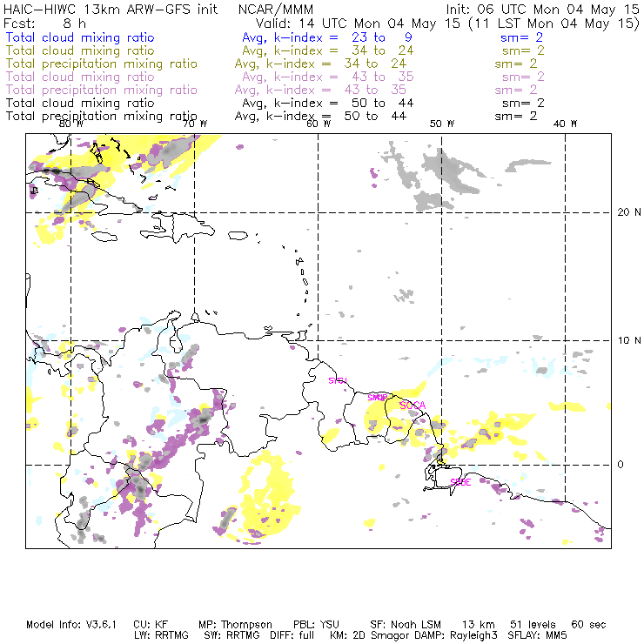Image resolution: width=644 pixels, height=644 pixels.
Task: Click the olive Total precipitation mixing ratio legend
Action: click(102, 64)
